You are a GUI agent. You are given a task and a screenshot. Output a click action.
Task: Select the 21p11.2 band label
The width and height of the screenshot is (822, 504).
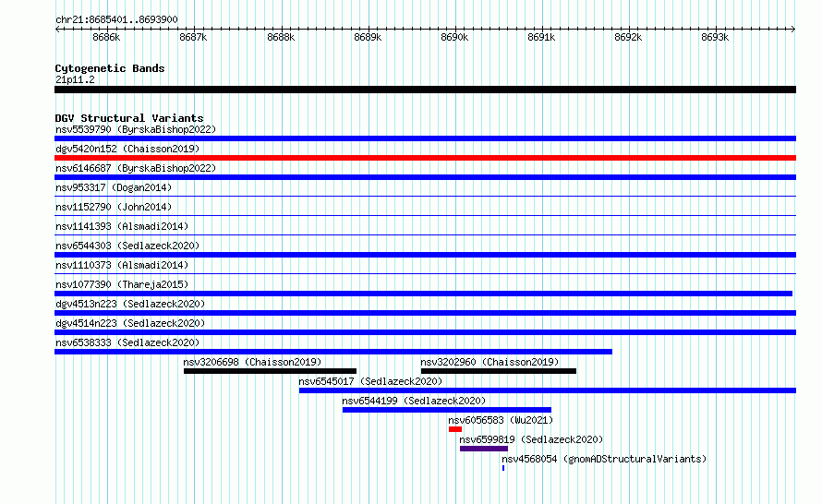(x=75, y=79)
